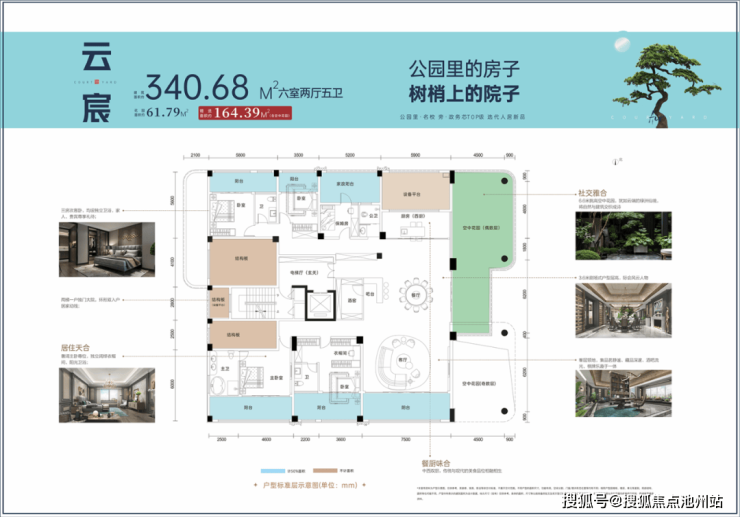Screen dimensions: 740x517
Task: Open the 社交雅合 heading on the right
Action: [x=593, y=193]
